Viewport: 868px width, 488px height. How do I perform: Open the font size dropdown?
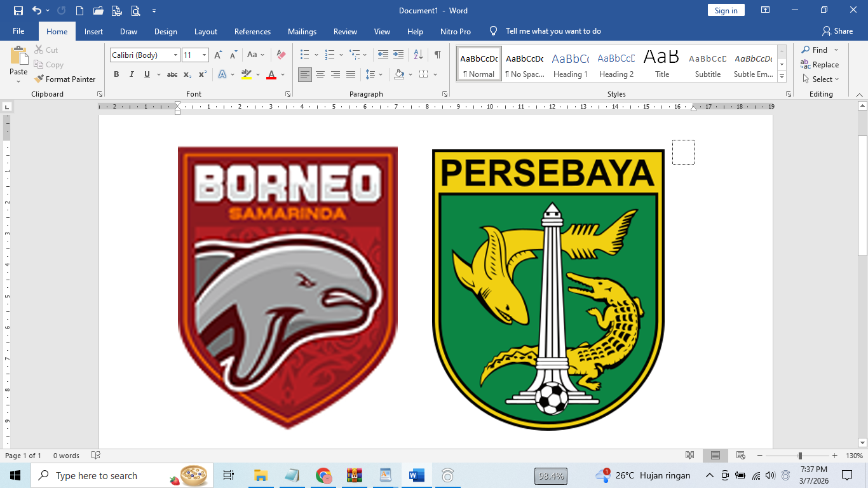(204, 55)
